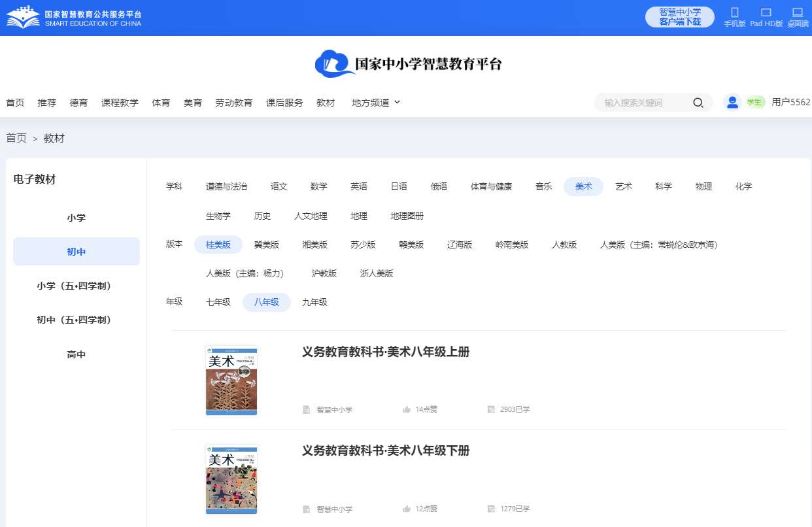
Task: Open 义务教育教科书·美术八年级下册 title link
Action: [x=386, y=450]
